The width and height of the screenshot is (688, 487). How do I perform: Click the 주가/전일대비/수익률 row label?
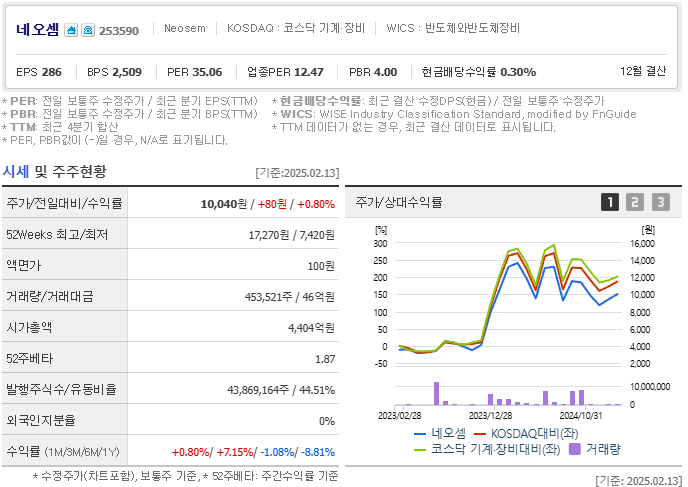tap(64, 204)
